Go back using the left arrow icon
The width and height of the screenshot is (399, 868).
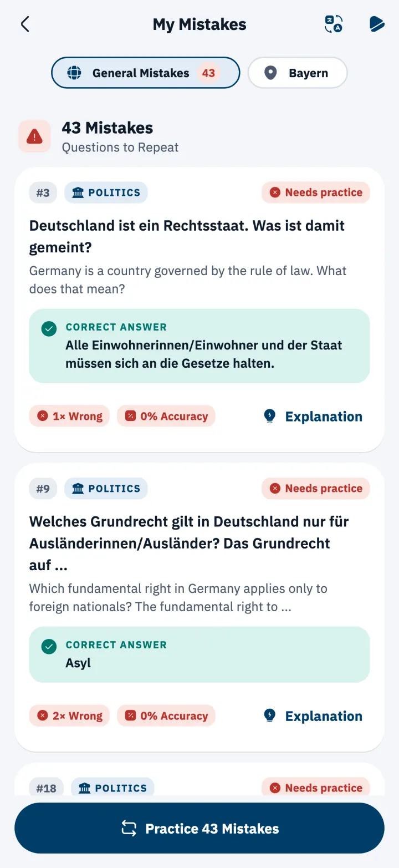point(25,24)
